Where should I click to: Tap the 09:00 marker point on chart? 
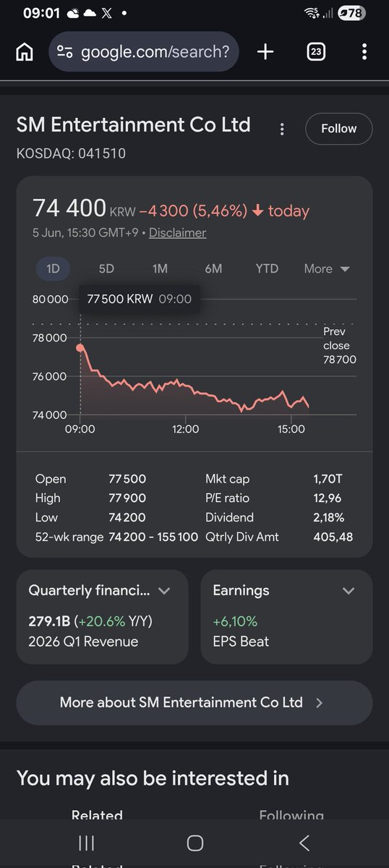point(80,348)
